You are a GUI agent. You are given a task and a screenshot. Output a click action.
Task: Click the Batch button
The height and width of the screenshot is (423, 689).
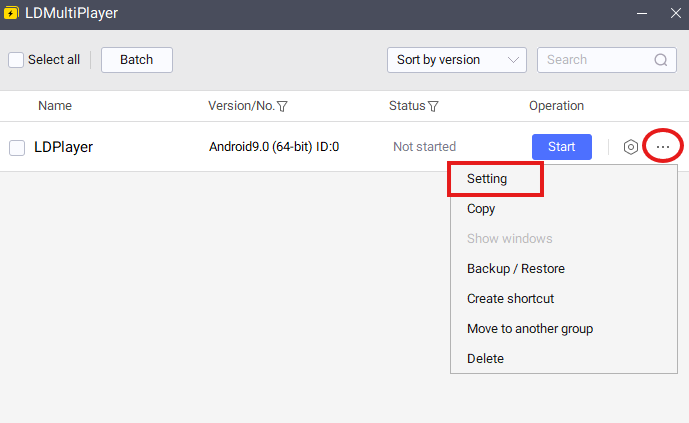pyautogui.click(x=137, y=60)
